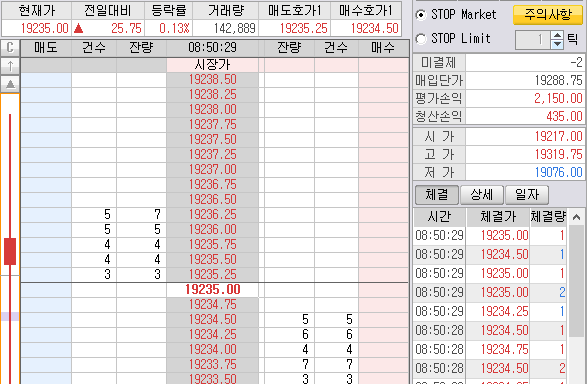Click the thin up arrow button
Screen dimensions: 587x384
click(x=10, y=65)
